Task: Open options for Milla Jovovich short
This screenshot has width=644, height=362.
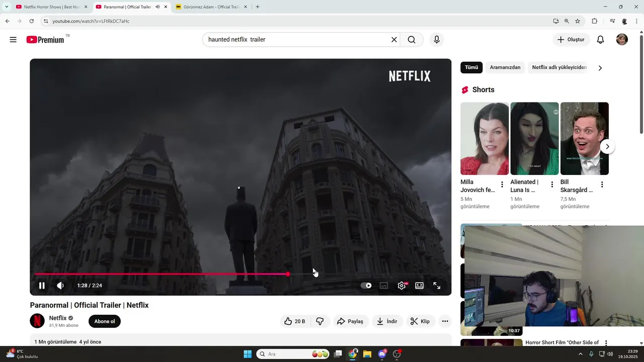Action: coord(502,185)
